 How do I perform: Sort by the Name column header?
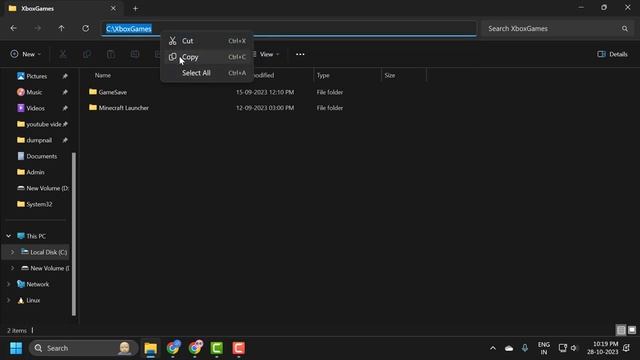coord(103,75)
